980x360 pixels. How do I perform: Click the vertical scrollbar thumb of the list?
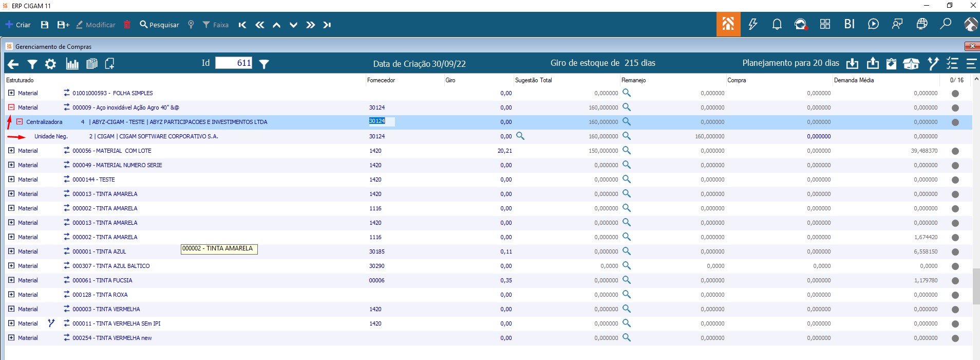click(x=976, y=286)
